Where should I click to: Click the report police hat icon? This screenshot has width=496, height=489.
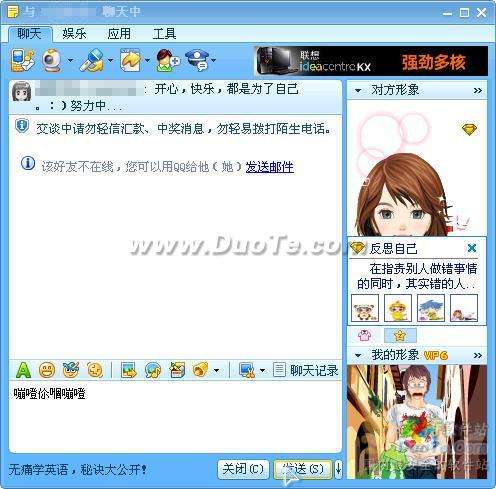pyautogui.click(x=198, y=61)
